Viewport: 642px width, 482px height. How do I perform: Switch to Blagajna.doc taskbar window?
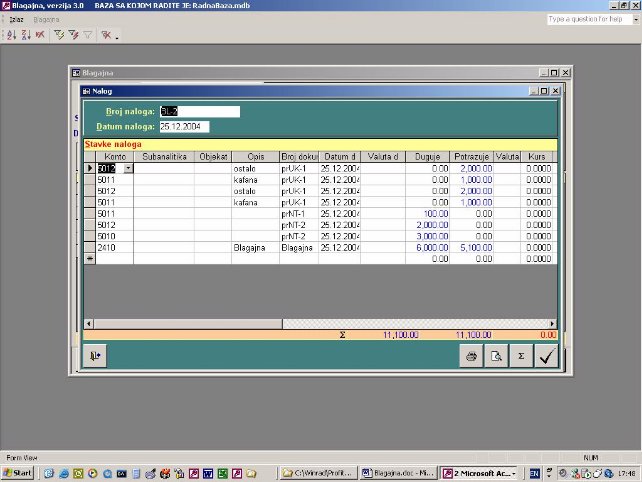(x=396, y=472)
